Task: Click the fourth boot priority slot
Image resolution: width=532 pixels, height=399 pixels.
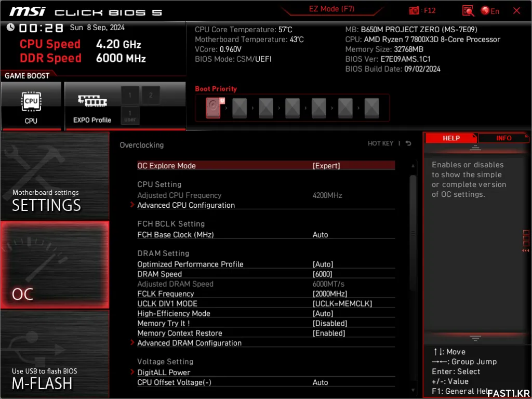Action: tap(292, 108)
